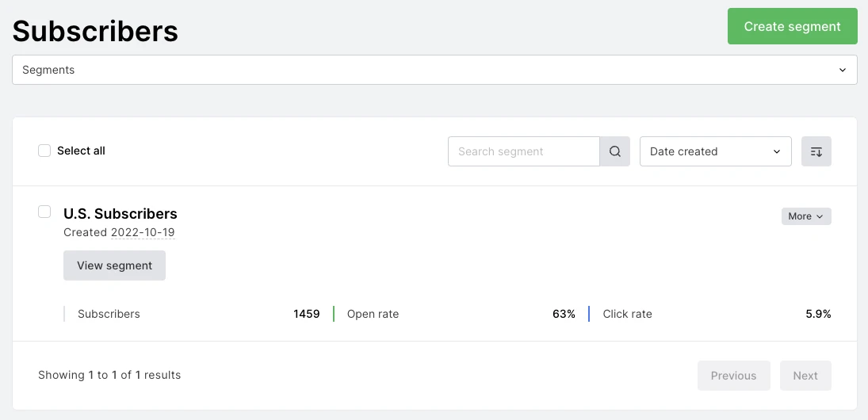Click the Select all label text

(x=81, y=151)
